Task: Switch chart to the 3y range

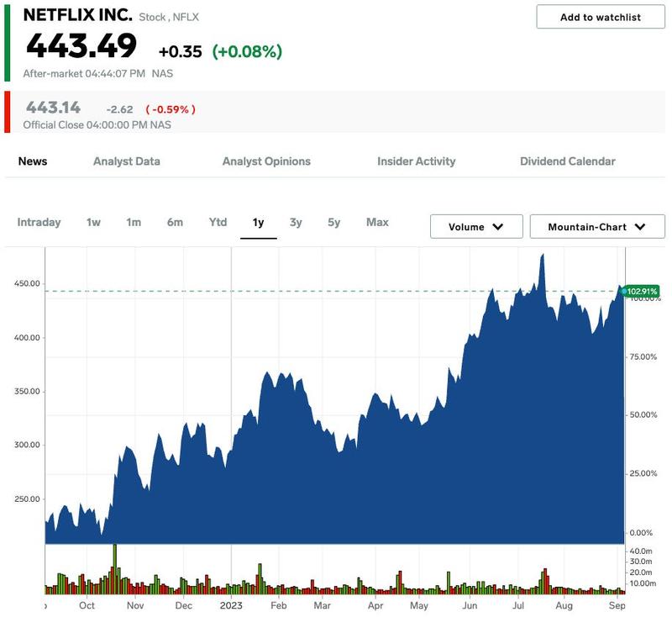Action: click(x=296, y=222)
